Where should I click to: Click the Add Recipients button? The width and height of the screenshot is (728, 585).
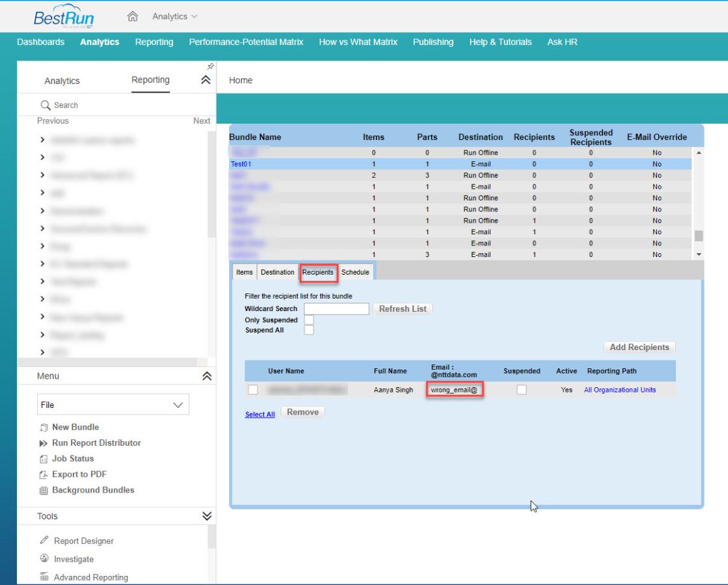(x=639, y=347)
